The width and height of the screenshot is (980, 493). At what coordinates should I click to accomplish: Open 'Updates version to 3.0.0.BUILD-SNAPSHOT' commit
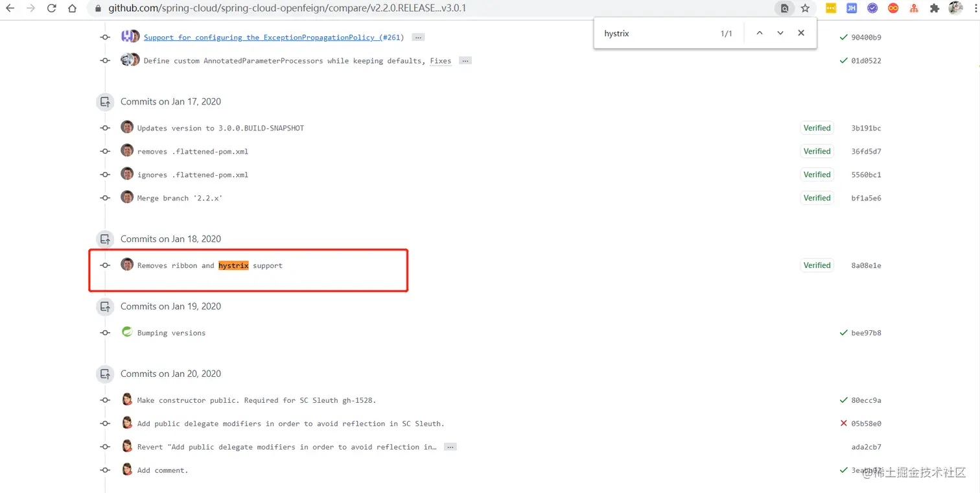tap(220, 128)
